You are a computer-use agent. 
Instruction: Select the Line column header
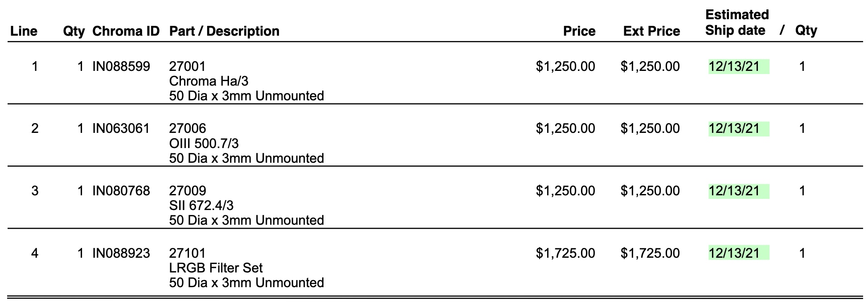[24, 31]
